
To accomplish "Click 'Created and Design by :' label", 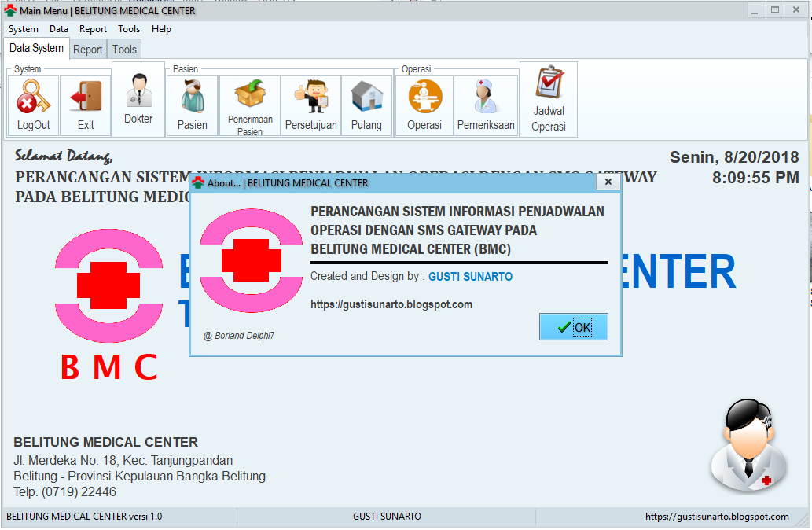I will coord(368,276).
